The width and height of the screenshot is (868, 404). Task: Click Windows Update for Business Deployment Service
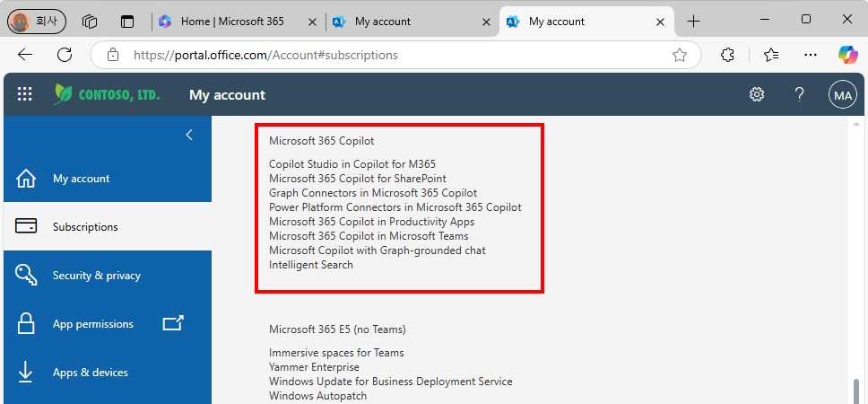click(391, 382)
